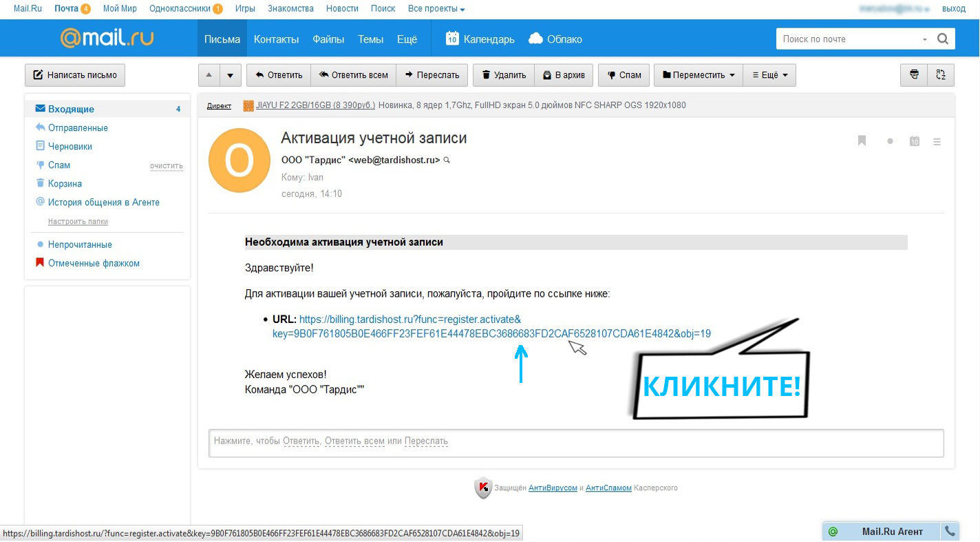Open the billing.tardishost.ru activation link

point(491,326)
